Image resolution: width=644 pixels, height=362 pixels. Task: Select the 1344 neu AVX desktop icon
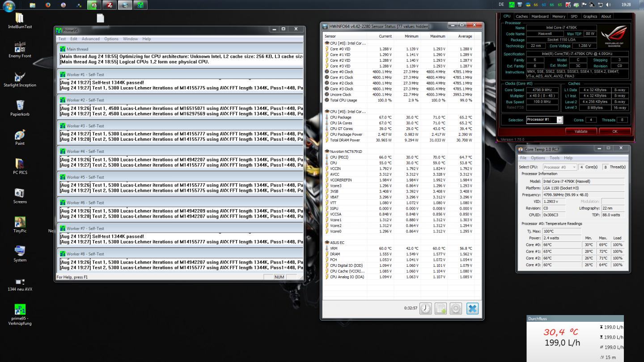point(20,285)
